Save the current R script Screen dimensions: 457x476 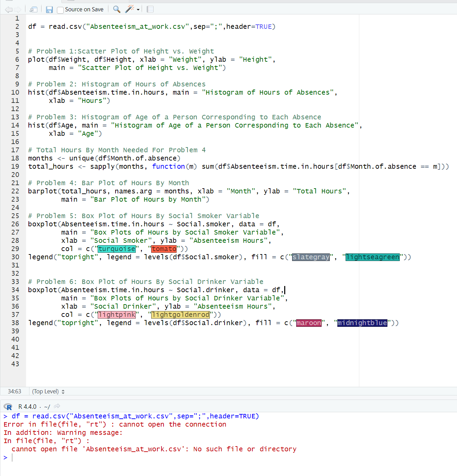pos(49,9)
